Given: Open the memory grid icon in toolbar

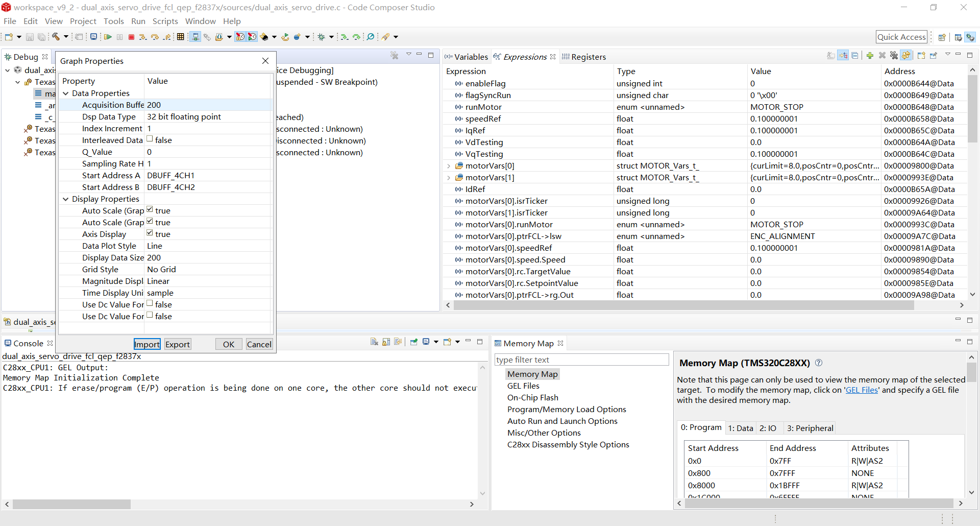Looking at the screenshot, I should (180, 37).
